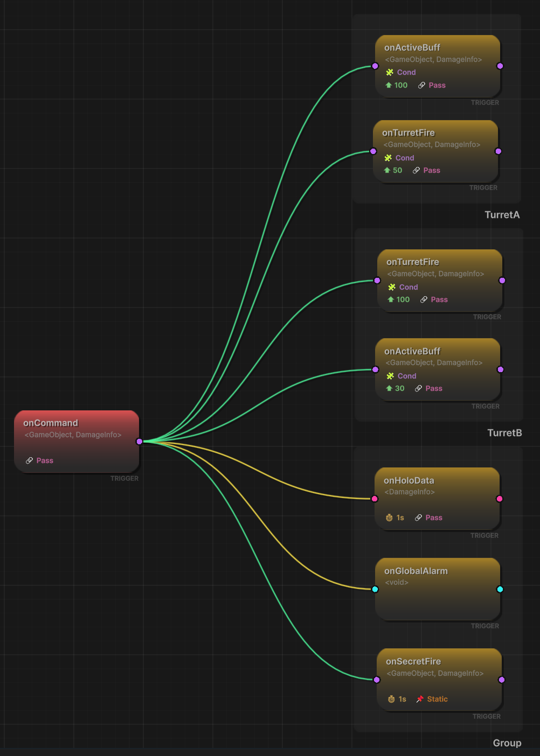The height and width of the screenshot is (756, 540).
Task: Click the magenta output port on onHoloData
Action: [500, 499]
